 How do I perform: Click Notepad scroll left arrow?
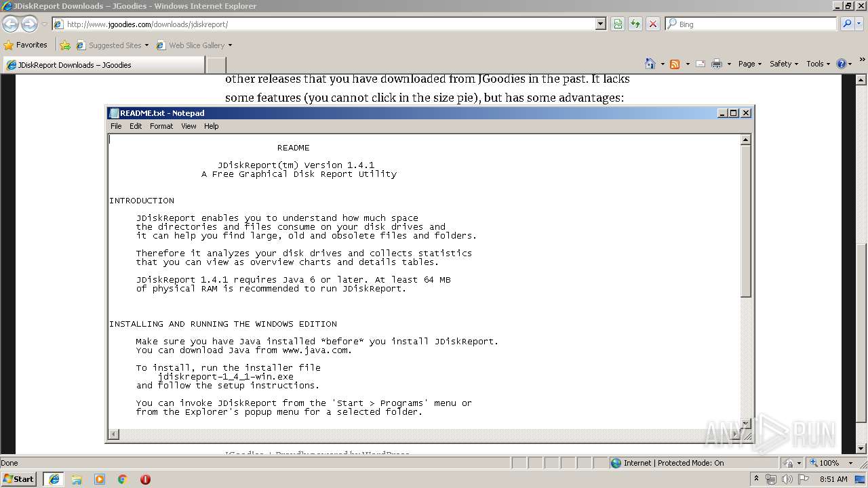click(x=114, y=434)
